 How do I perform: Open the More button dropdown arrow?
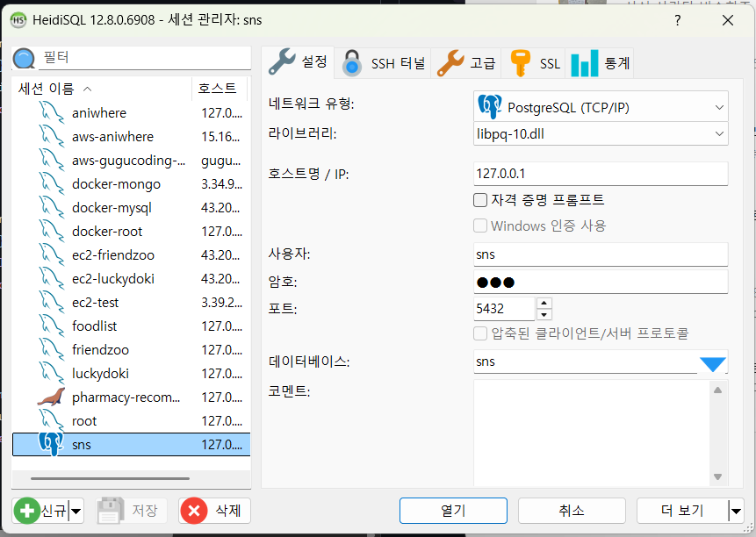[x=736, y=511]
